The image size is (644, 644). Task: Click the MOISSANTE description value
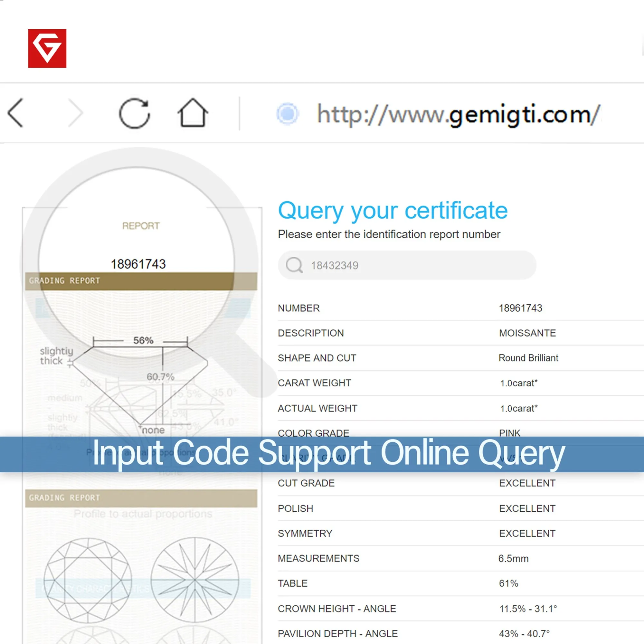click(527, 333)
